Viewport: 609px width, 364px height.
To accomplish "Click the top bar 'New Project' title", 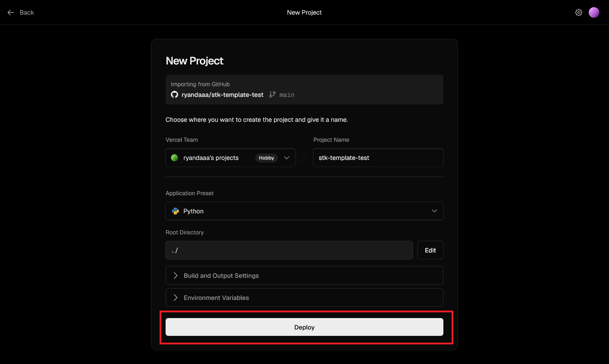I will (x=304, y=12).
